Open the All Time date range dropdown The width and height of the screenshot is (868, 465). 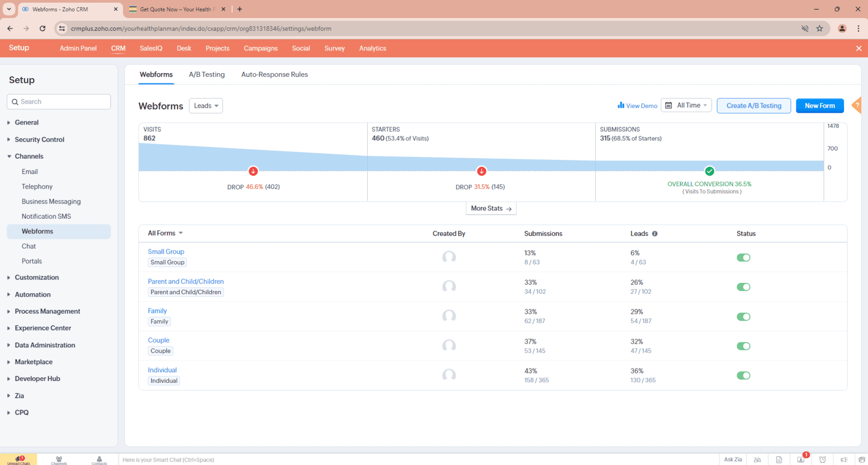(x=687, y=106)
